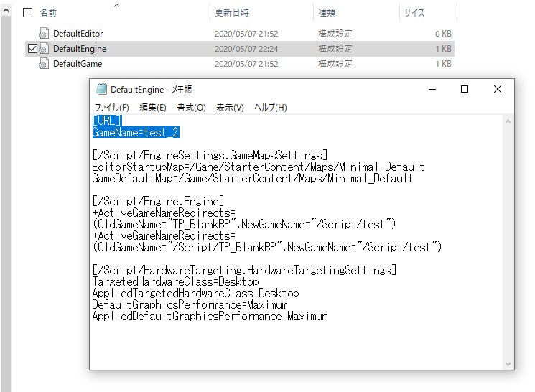The height and width of the screenshot is (392, 535).
Task: Click the HardwareTargetingSettings section header
Action: click(244, 270)
